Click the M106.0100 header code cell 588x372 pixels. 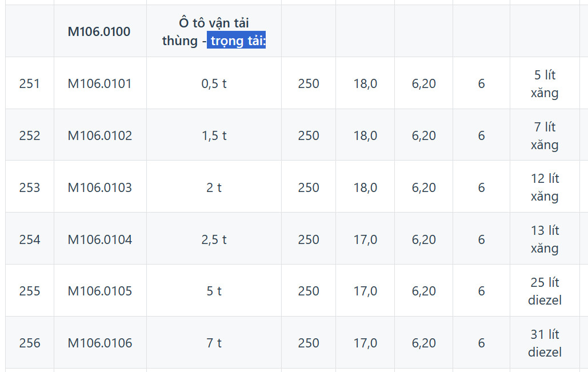click(100, 31)
